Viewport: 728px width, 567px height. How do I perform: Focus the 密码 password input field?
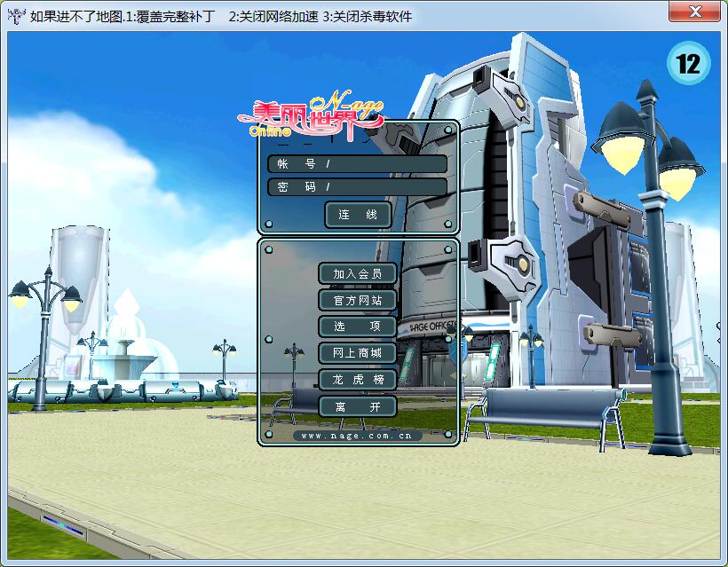[357, 187]
